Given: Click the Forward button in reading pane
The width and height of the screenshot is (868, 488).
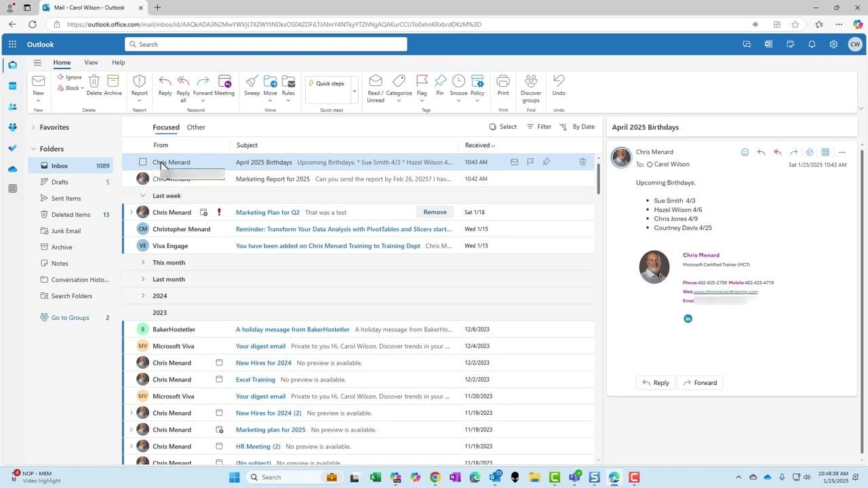Looking at the screenshot, I should (699, 382).
